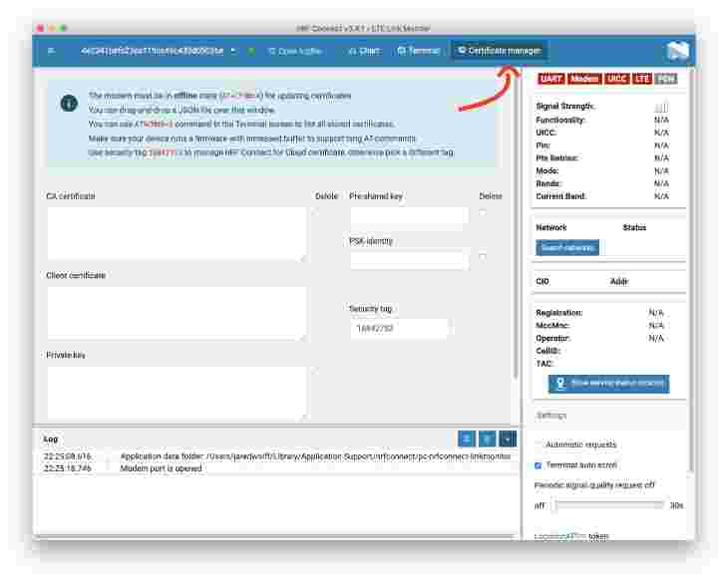Enable the Automatic requests checkbox
The width and height of the screenshot is (728, 583).
pyautogui.click(x=539, y=444)
